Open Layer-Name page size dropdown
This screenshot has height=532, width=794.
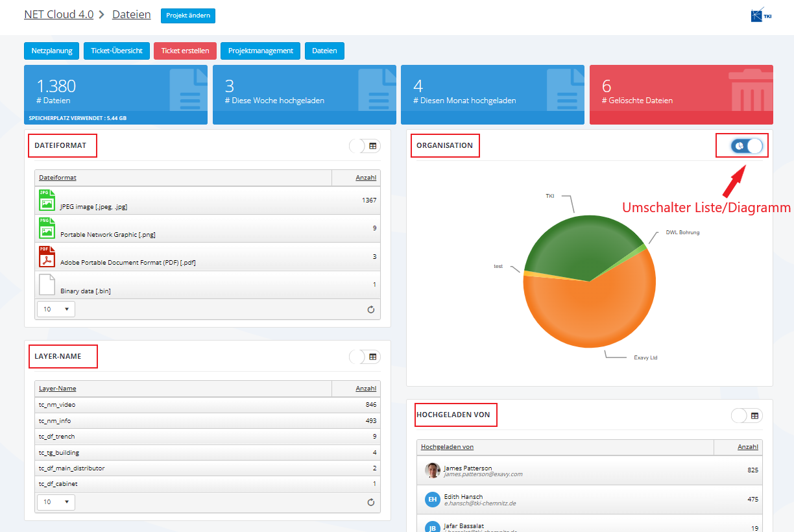coord(56,502)
